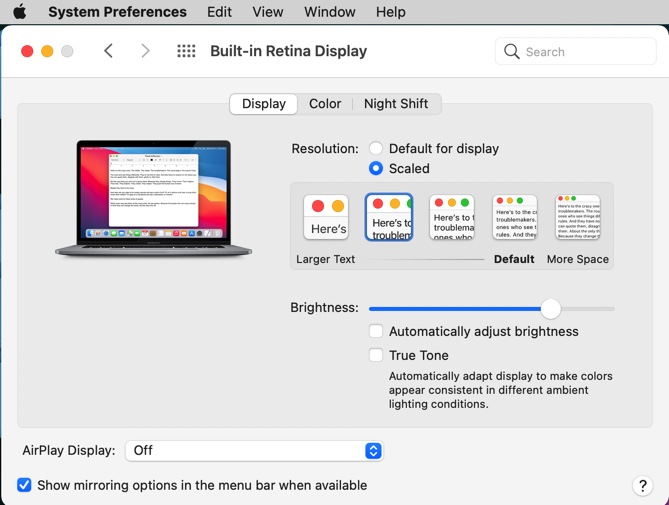Viewport: 669px width, 505px height.
Task: Click the 'AirPlay Display:' label
Action: (x=69, y=450)
